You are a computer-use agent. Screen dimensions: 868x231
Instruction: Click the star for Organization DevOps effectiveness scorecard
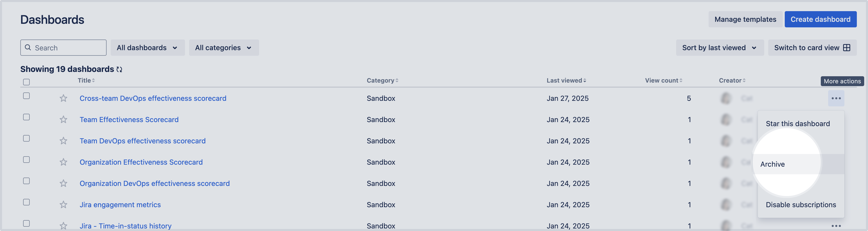63,183
